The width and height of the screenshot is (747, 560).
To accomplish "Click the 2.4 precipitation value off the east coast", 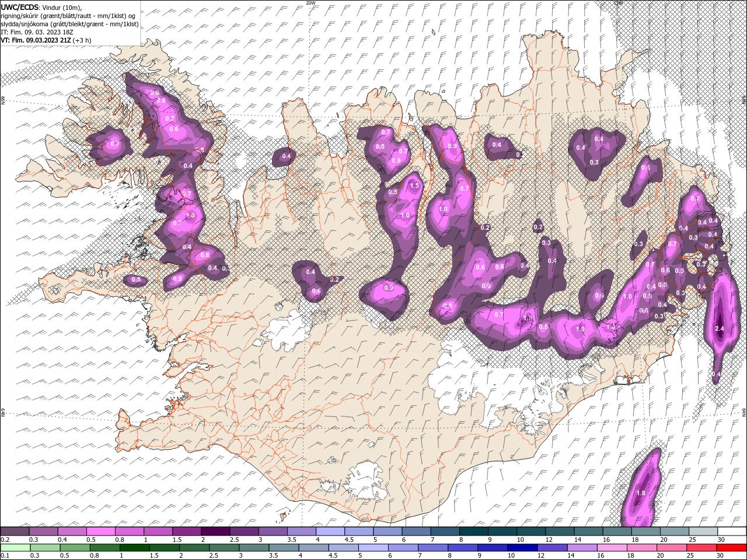I will [x=719, y=329].
